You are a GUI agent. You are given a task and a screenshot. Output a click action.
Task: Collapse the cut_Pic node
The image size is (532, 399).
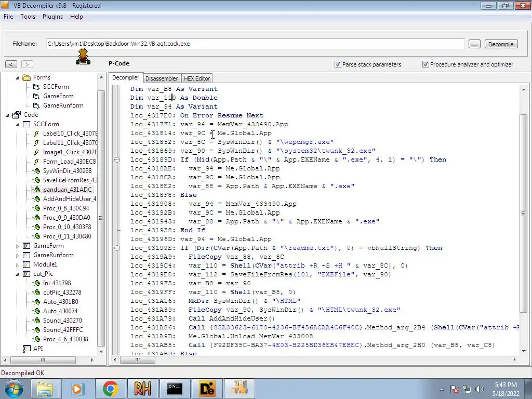tap(17, 274)
